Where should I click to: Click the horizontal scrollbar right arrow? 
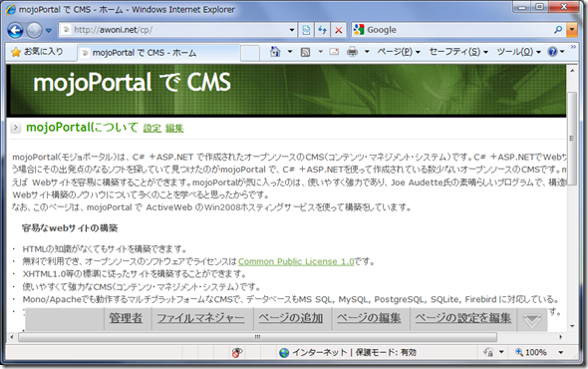click(x=561, y=337)
